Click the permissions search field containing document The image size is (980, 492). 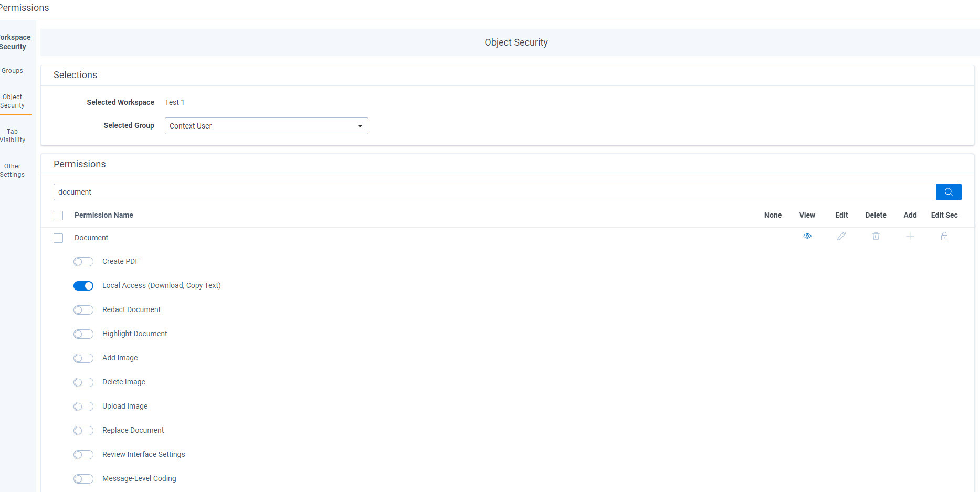point(494,192)
